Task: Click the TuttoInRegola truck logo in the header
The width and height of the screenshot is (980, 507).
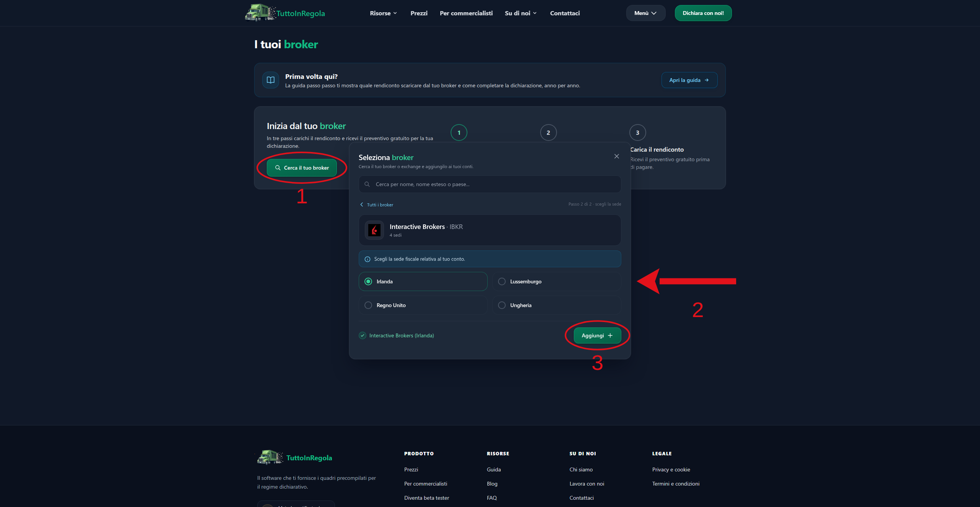Action: [285, 13]
